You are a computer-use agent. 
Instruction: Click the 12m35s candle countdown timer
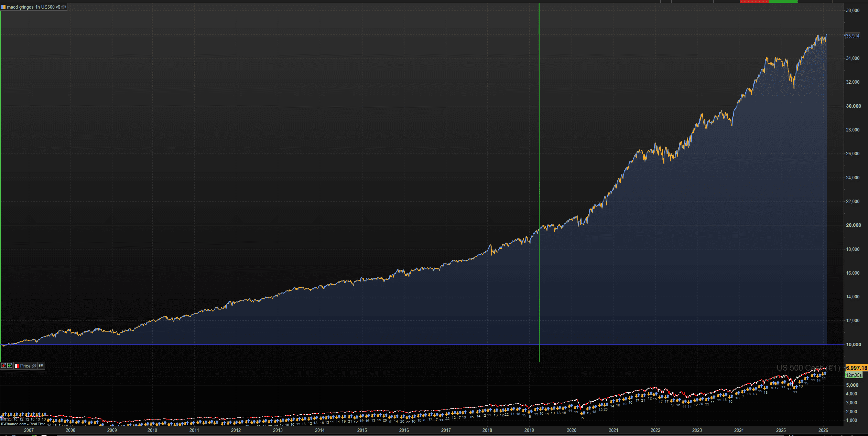(x=854, y=375)
